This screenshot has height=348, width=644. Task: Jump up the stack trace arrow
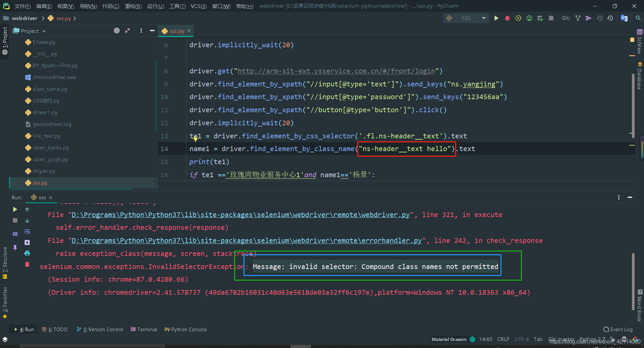(27, 209)
